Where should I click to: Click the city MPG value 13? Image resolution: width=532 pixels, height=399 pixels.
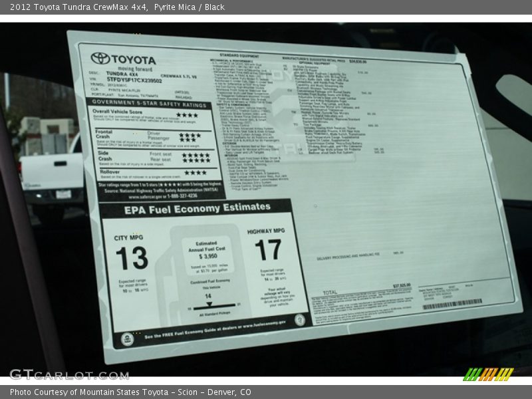tap(132, 258)
